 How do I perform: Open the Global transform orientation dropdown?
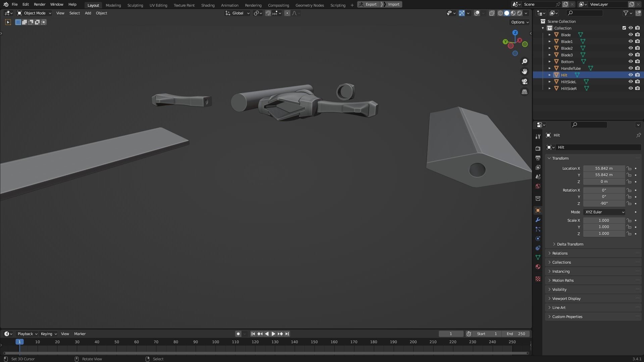coord(238,13)
